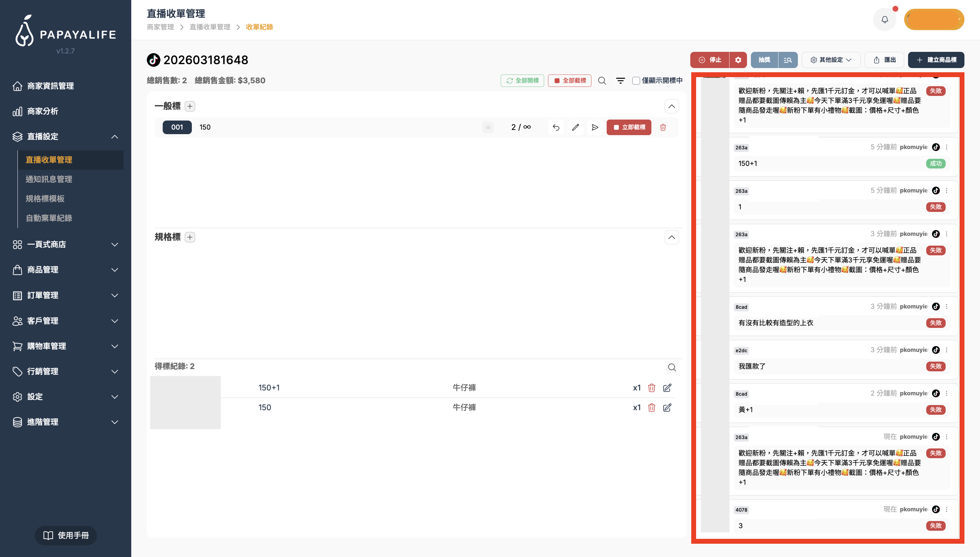Click the filter icon next to search
The image size is (980, 557).
pyautogui.click(x=620, y=80)
